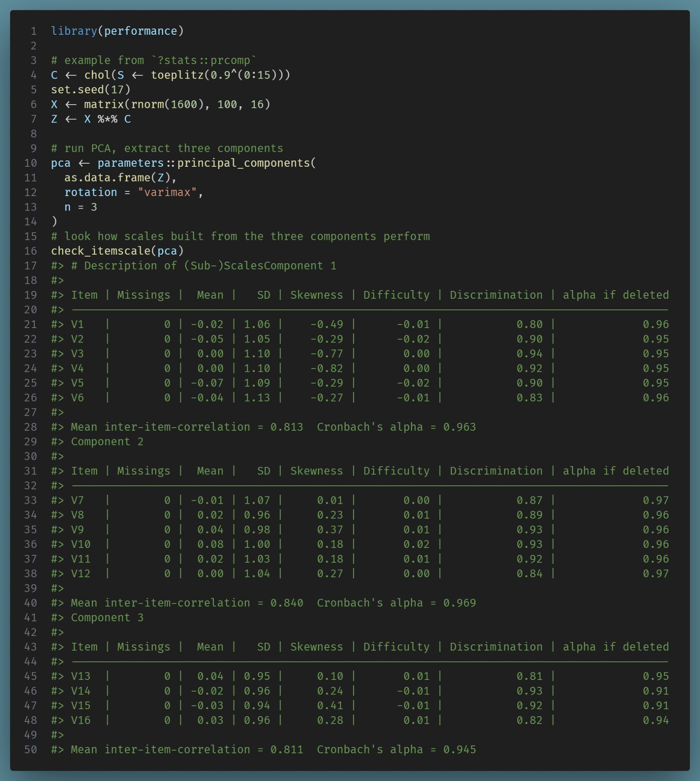Viewport: 700px width, 781px height.
Task: Click the "varimax" string on line 12
Action: pyautogui.click(x=167, y=192)
